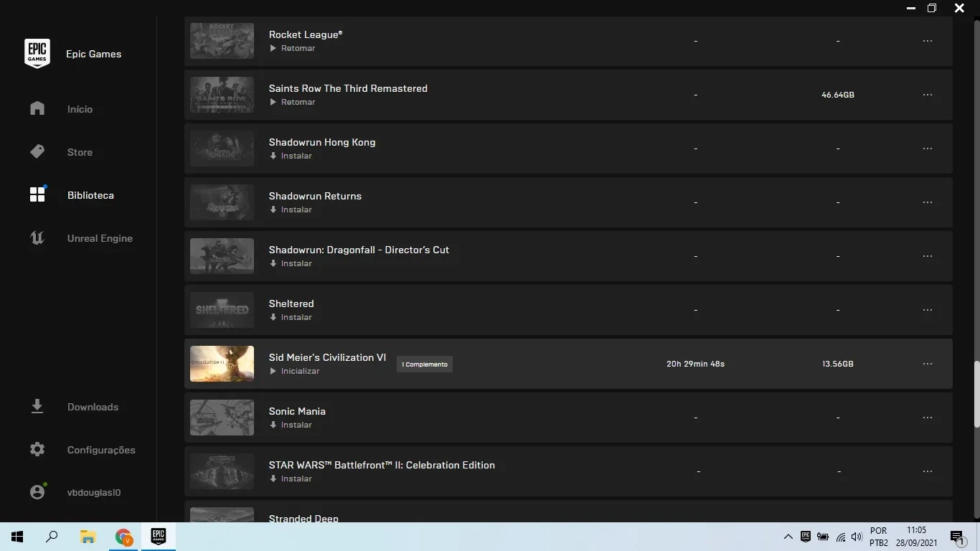Go to the Início menu item

coord(80,109)
